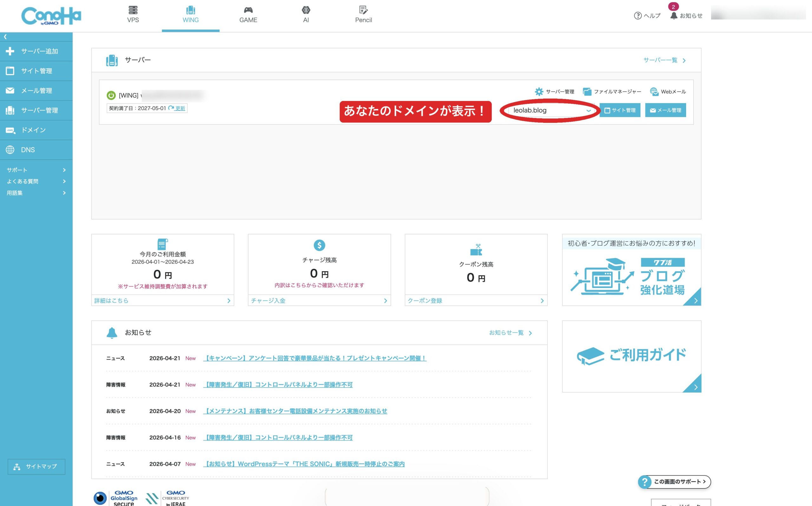812x506 pixels.
Task: Click the 更新 contract renewal link
Action: (x=177, y=108)
